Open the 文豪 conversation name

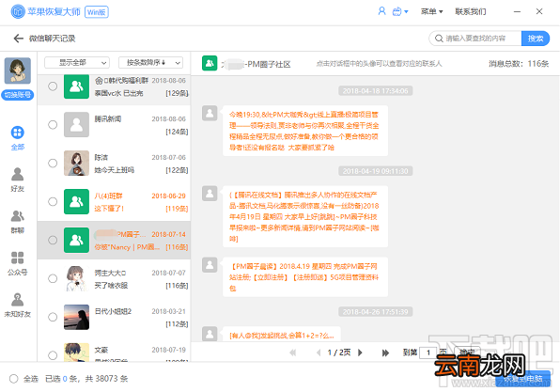coord(101,350)
